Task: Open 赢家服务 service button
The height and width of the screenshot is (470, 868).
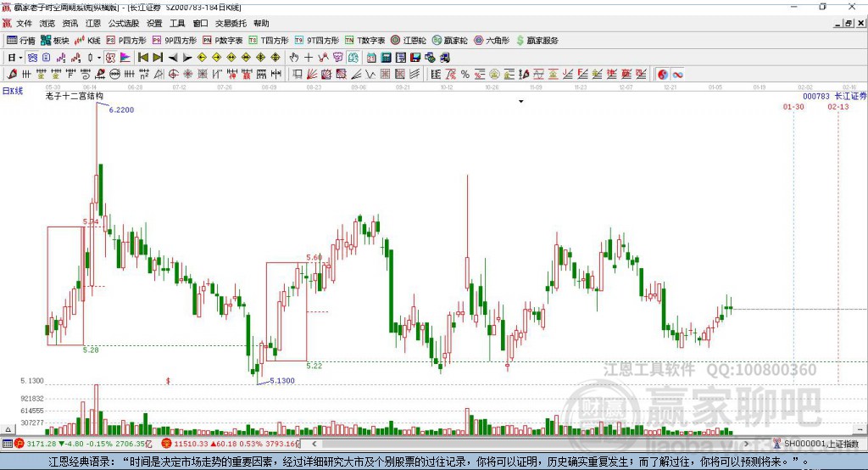Action: [537, 41]
